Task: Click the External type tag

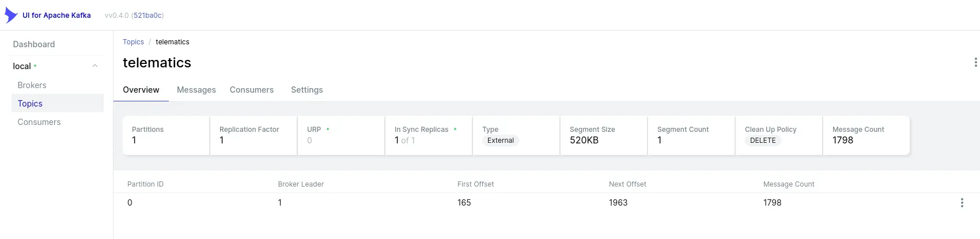Action: click(x=500, y=141)
